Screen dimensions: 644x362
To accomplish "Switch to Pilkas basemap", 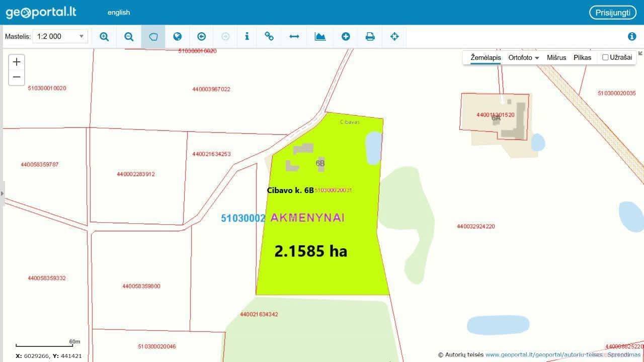I will pos(582,58).
